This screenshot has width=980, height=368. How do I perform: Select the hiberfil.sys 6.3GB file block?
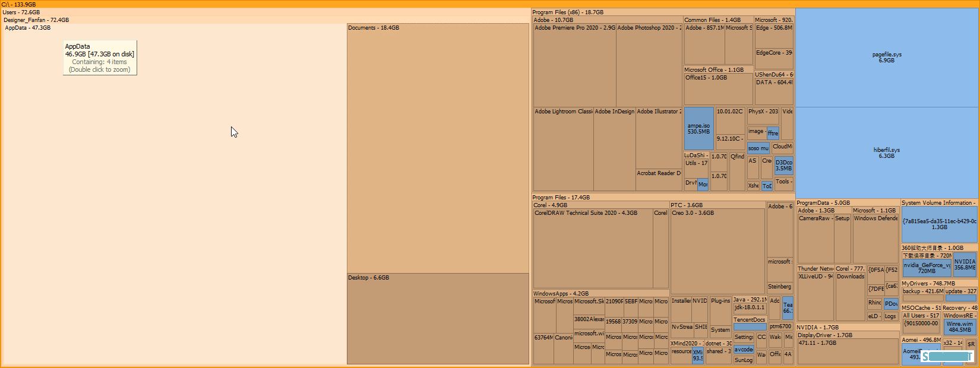887,153
